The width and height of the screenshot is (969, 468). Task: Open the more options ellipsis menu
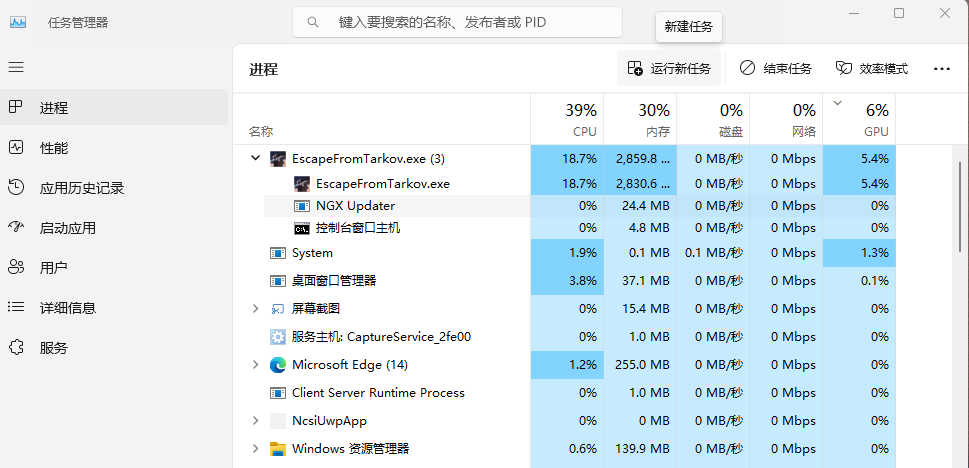pos(941,69)
